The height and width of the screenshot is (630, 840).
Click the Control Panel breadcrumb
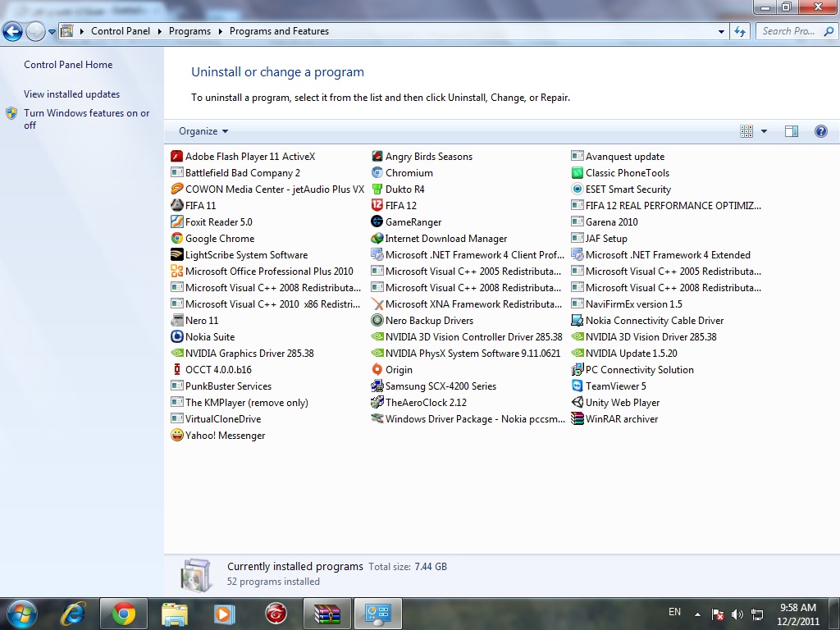[121, 31]
